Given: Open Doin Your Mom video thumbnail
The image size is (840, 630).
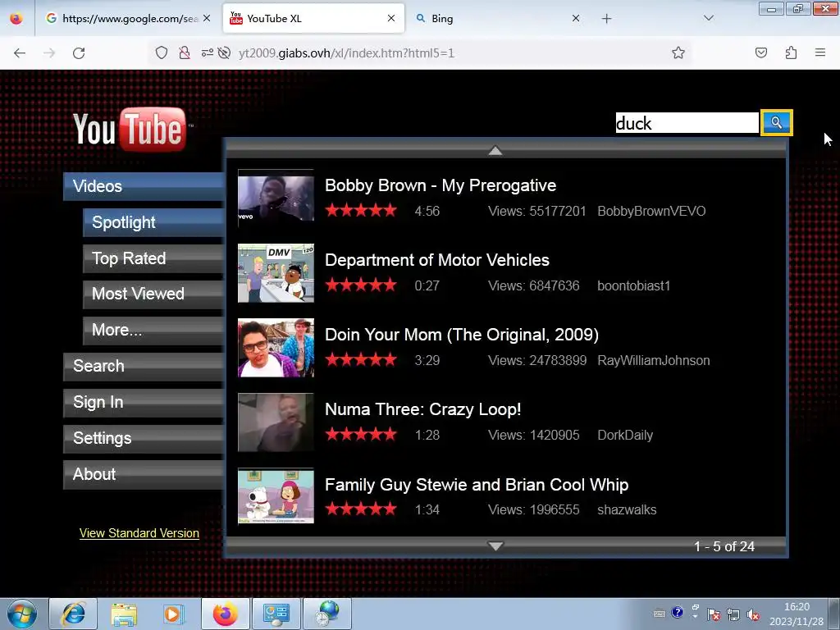Looking at the screenshot, I should [276, 348].
